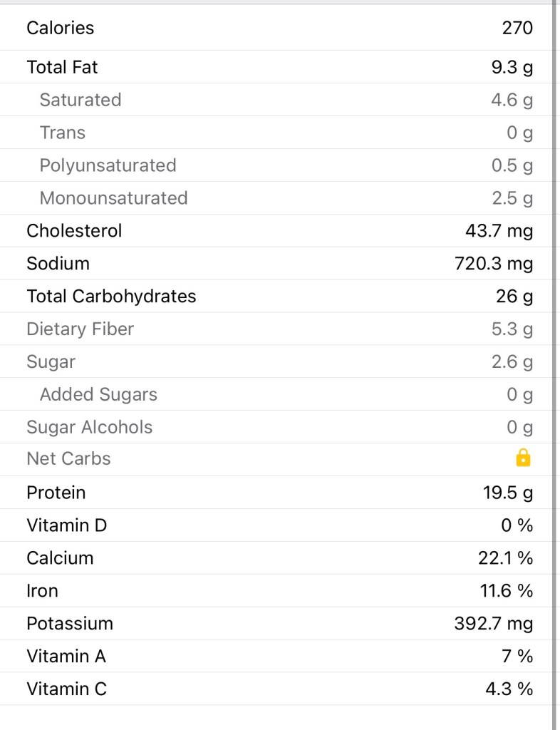Click the Potassium 392.7 mg value

pyautogui.click(x=493, y=624)
